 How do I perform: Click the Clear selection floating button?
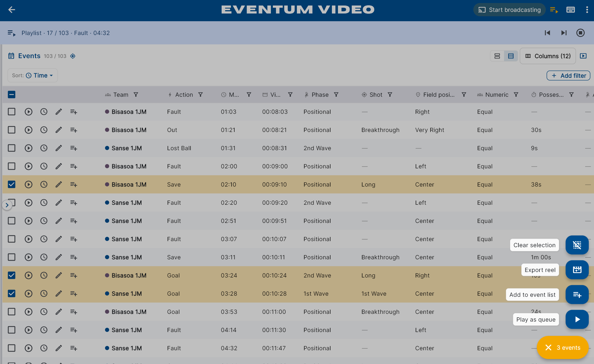point(577,245)
